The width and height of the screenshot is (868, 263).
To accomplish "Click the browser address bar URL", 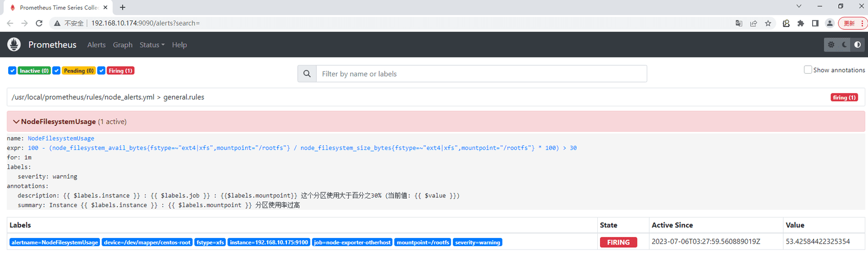I will coord(145,23).
